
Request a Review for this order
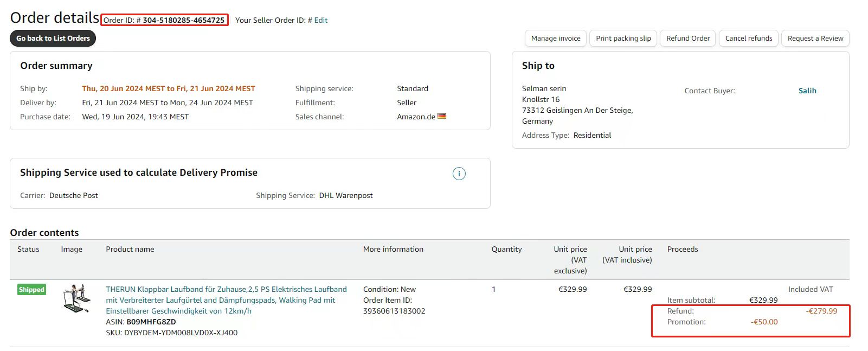coord(815,39)
